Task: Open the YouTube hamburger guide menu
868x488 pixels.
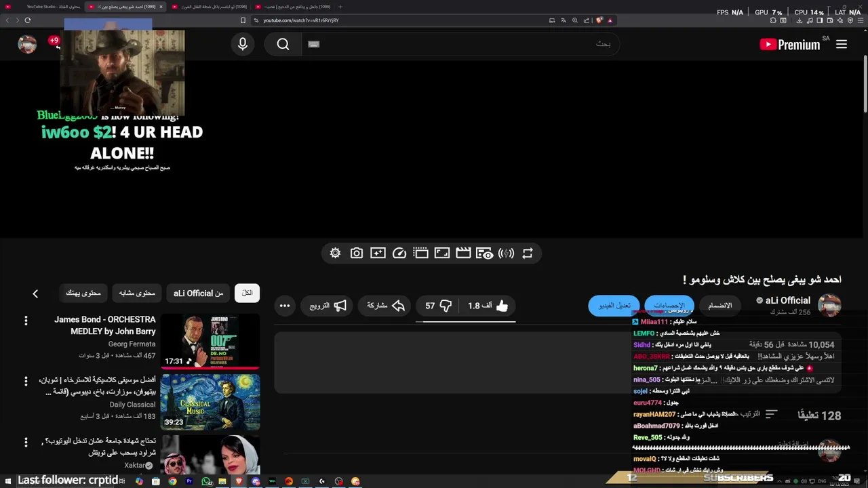Action: pyautogui.click(x=842, y=44)
